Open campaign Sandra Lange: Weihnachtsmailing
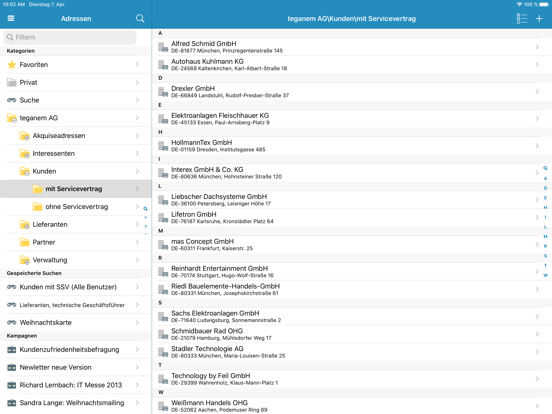The width and height of the screenshot is (552, 414). coord(76,403)
